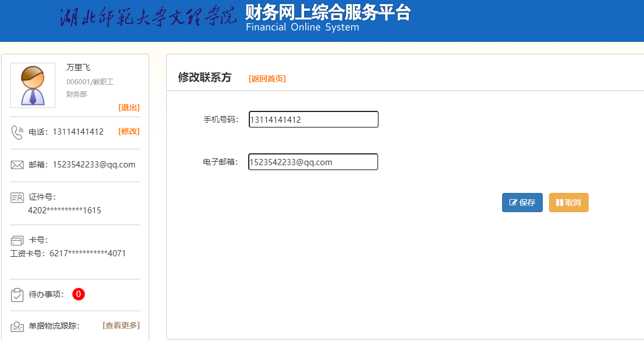Click the document logistics tracking icon
644x340 pixels.
coord(17,326)
